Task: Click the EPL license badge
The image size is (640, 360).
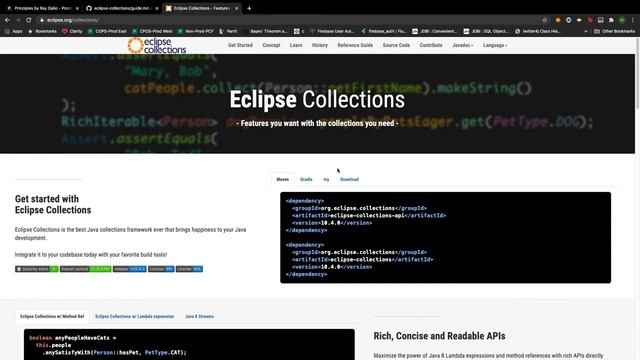Action: pos(161,269)
